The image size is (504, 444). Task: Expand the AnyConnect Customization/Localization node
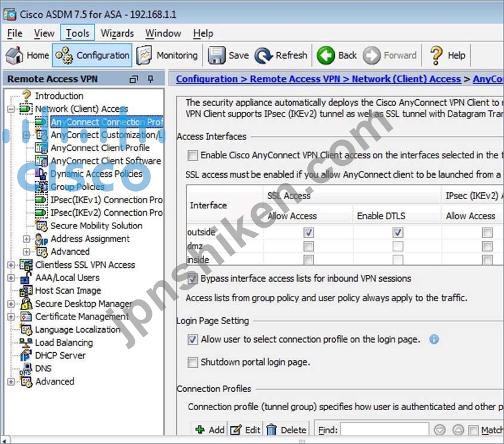coord(27,135)
